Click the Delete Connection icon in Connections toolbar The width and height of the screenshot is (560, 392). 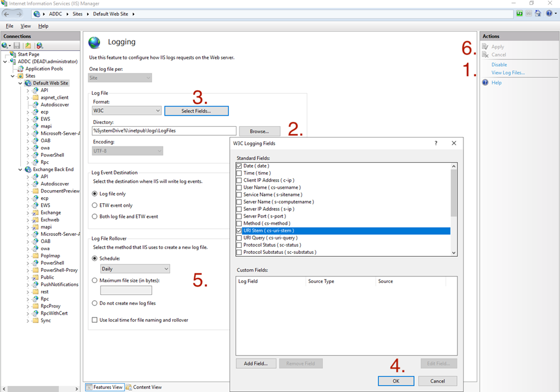(x=39, y=46)
